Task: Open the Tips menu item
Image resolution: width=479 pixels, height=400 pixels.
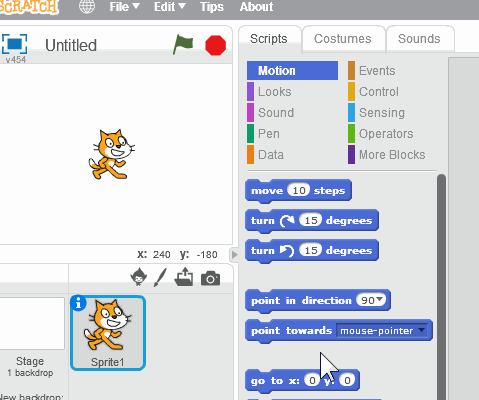Action: click(x=212, y=7)
